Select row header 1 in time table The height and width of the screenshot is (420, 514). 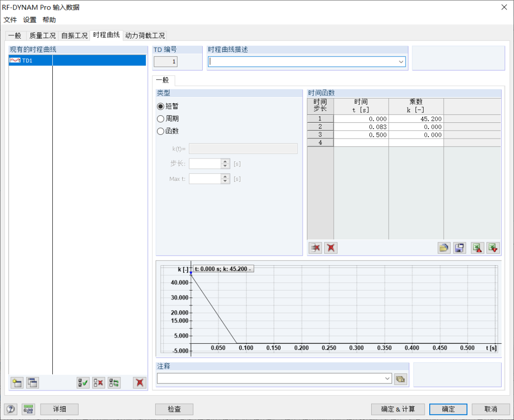(320, 119)
